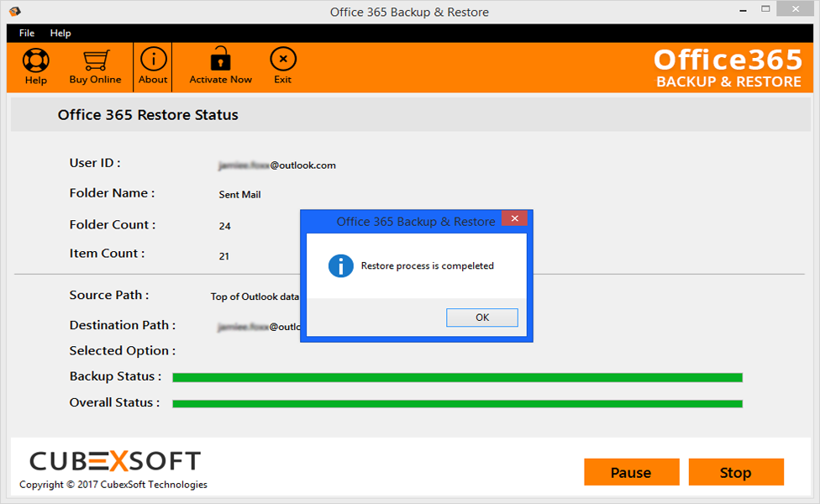This screenshot has height=504, width=820.
Task: Click the blue info icon in dialog
Action: point(340,266)
